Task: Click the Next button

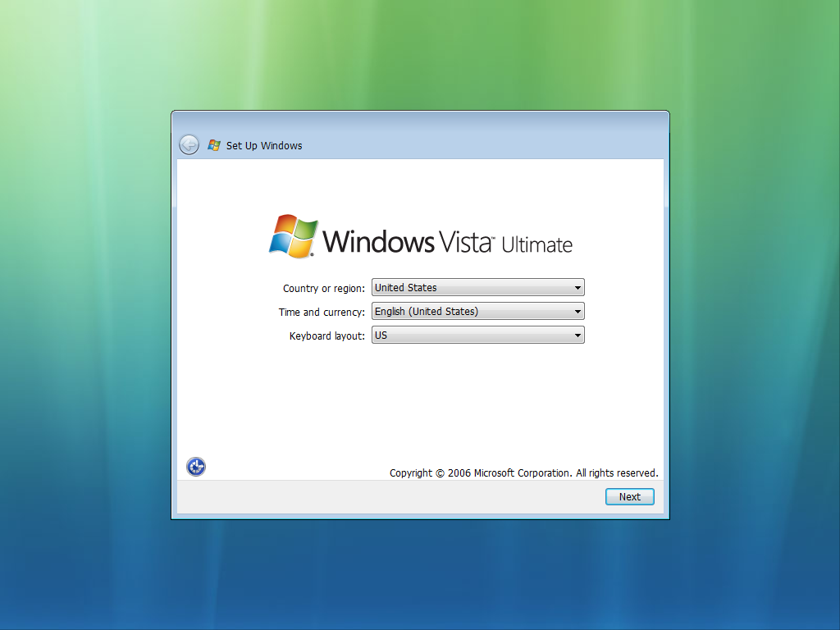Action: click(629, 496)
